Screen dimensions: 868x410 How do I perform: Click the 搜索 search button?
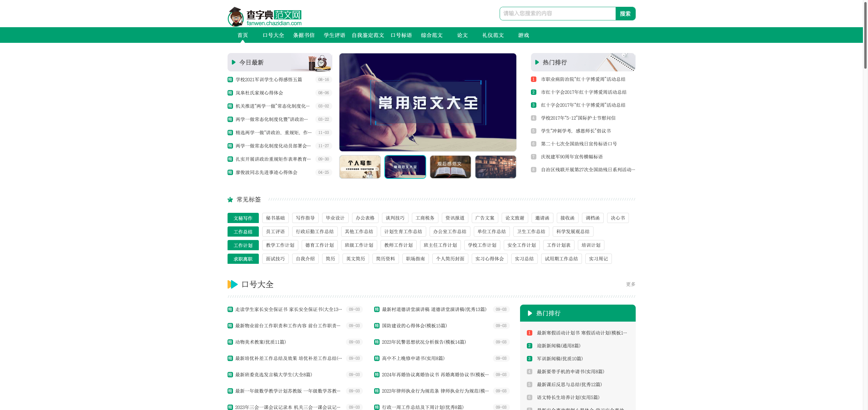625,14
